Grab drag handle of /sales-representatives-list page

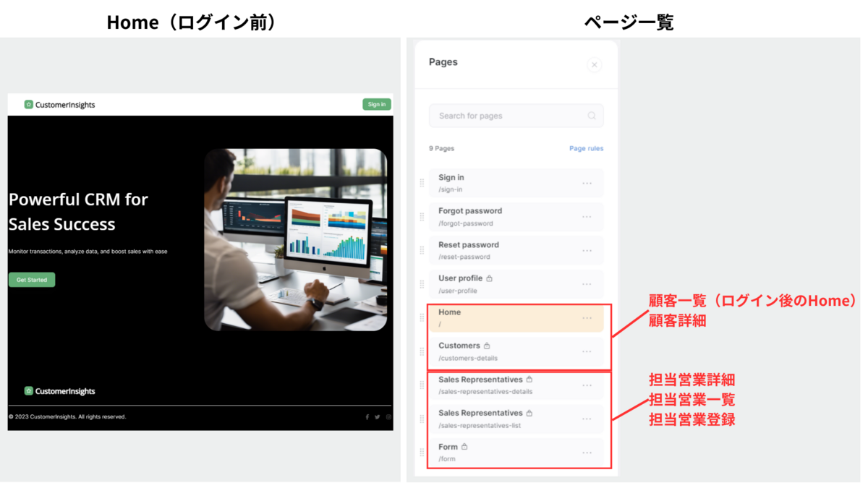point(422,419)
